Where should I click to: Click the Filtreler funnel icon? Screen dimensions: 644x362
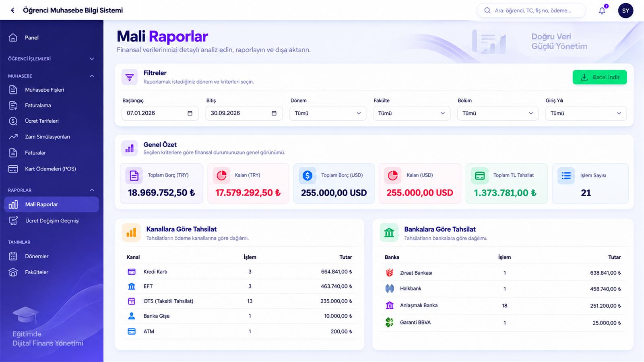[x=130, y=77]
